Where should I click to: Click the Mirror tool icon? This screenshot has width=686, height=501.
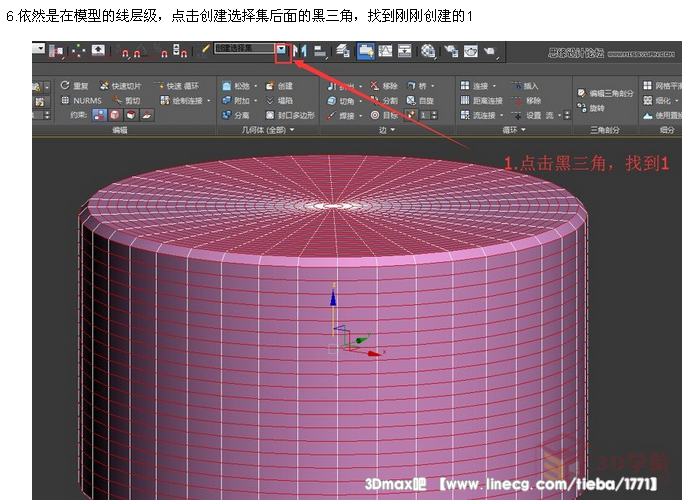point(300,51)
